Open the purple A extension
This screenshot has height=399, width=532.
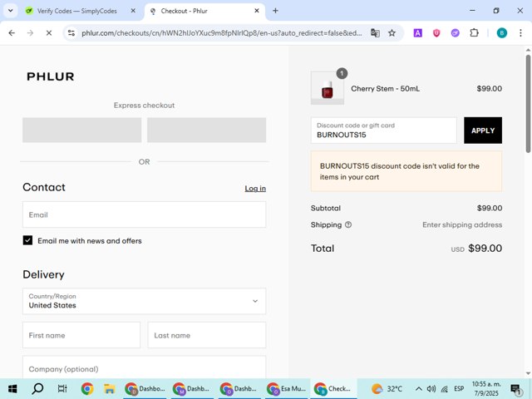(417, 33)
